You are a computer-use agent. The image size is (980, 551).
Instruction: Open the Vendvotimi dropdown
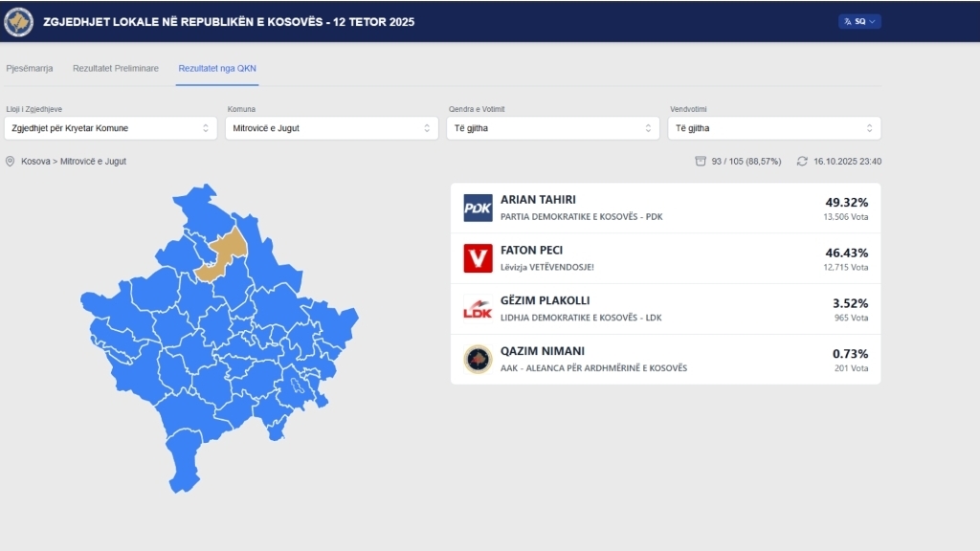click(773, 128)
